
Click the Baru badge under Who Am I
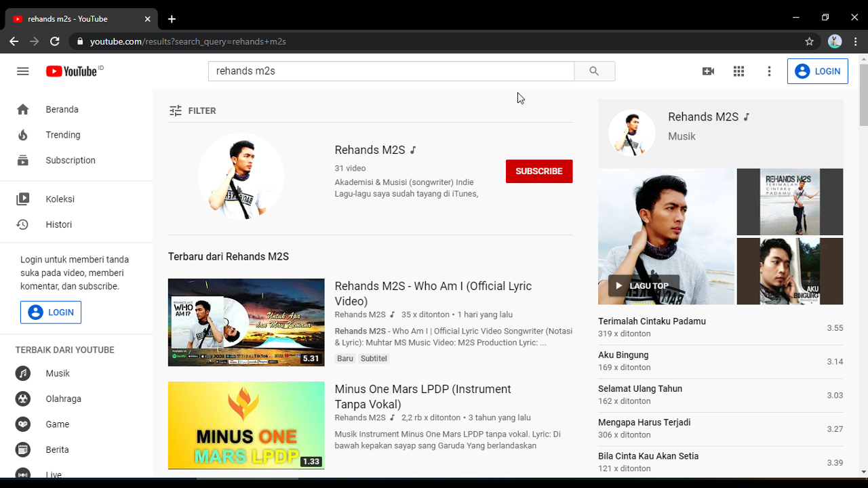point(345,359)
